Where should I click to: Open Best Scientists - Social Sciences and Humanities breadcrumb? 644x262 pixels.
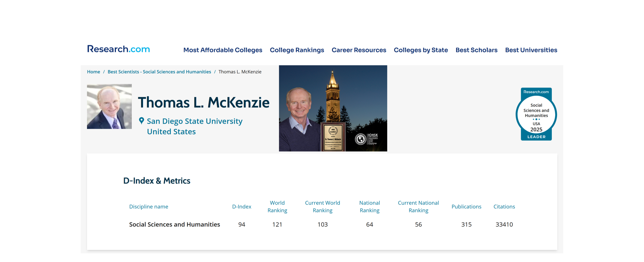tap(159, 72)
